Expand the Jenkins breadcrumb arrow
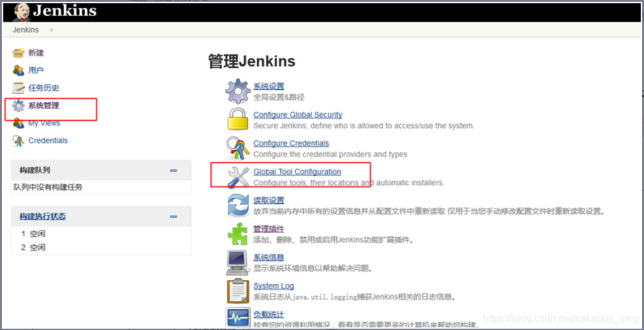 pyautogui.click(x=52, y=30)
